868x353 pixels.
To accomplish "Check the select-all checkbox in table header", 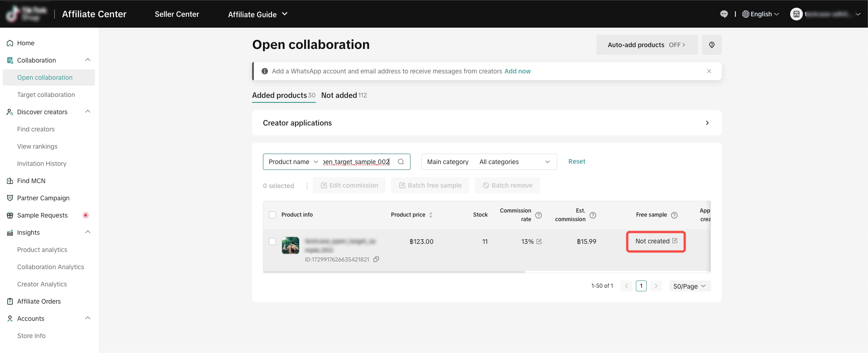I will pos(272,215).
